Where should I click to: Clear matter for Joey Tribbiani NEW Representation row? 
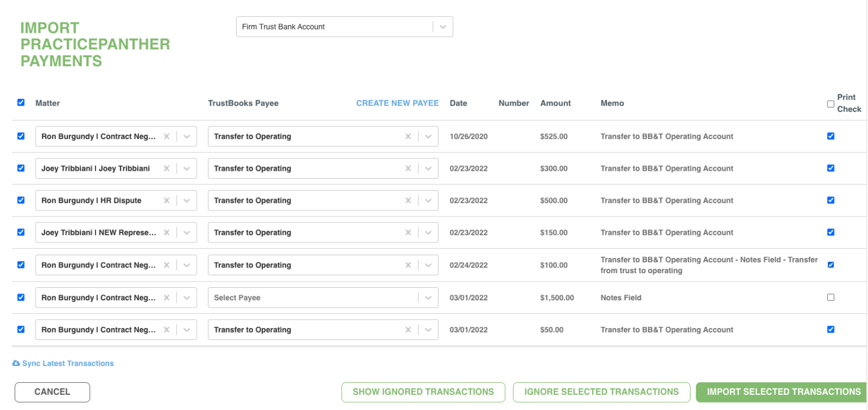(x=166, y=232)
